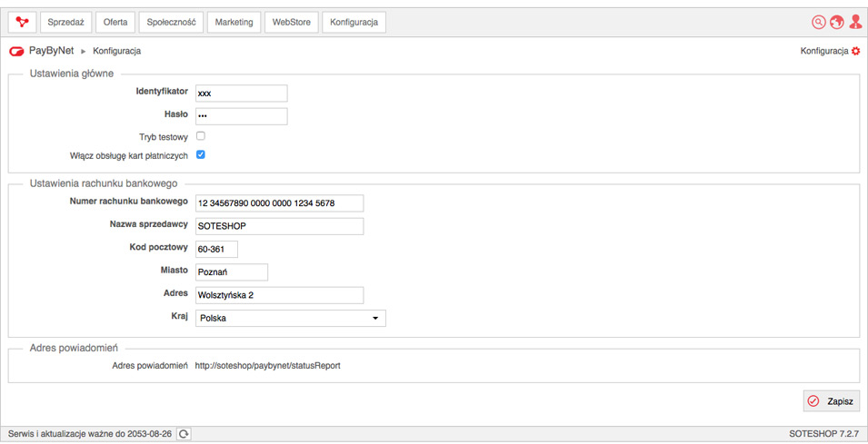Uncheck Włącz obsługę kart płatniczych
Image resolution: width=868 pixels, height=444 pixels.
click(201, 155)
